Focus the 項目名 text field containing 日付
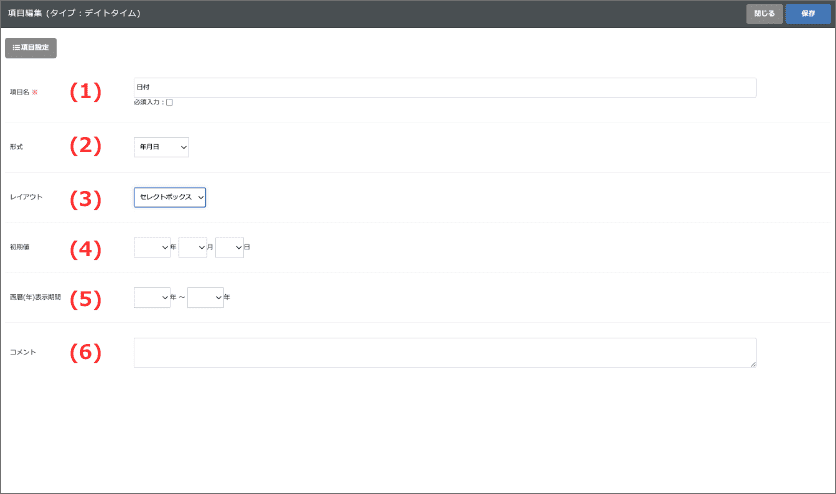 445,88
